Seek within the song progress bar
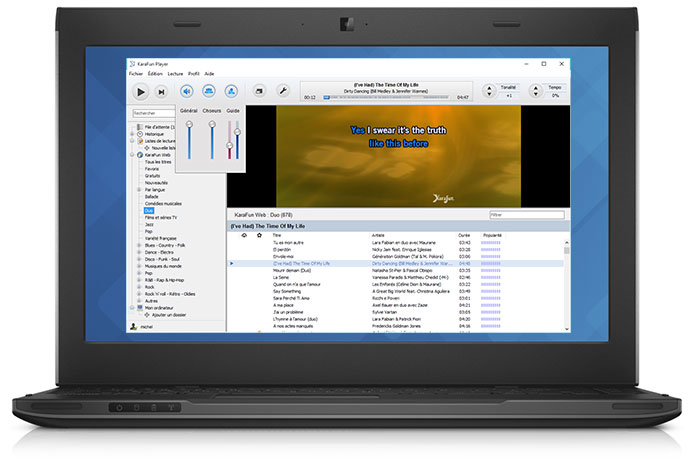 pyautogui.click(x=386, y=97)
